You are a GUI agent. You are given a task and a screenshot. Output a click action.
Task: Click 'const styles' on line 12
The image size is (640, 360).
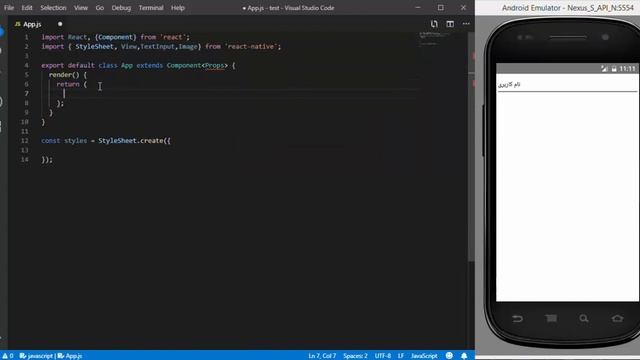[x=64, y=140]
